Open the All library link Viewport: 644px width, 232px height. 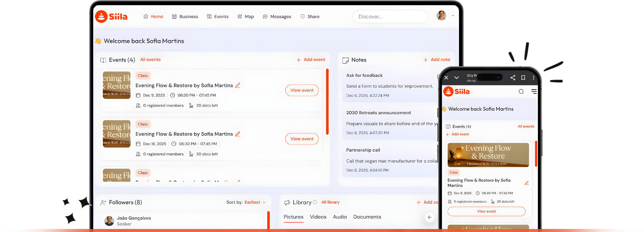[330, 202]
